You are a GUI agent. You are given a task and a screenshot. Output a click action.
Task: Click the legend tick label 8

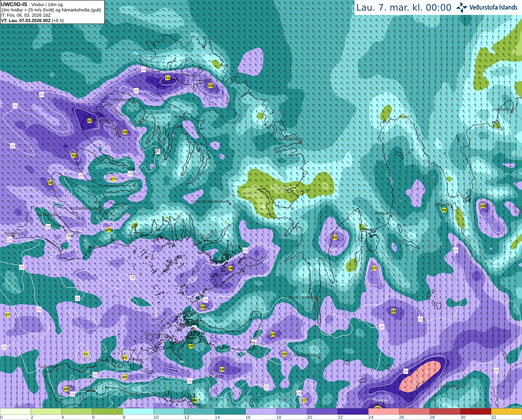124,417
